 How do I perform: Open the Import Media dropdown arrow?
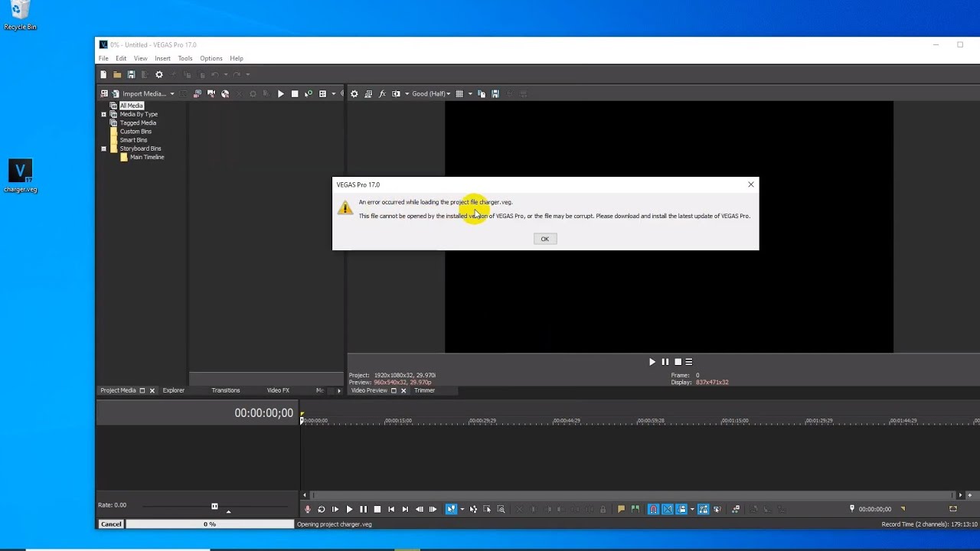[x=172, y=93]
